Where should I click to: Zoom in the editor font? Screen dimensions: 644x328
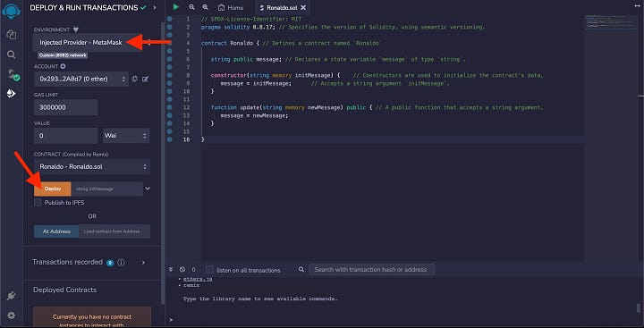[205, 7]
